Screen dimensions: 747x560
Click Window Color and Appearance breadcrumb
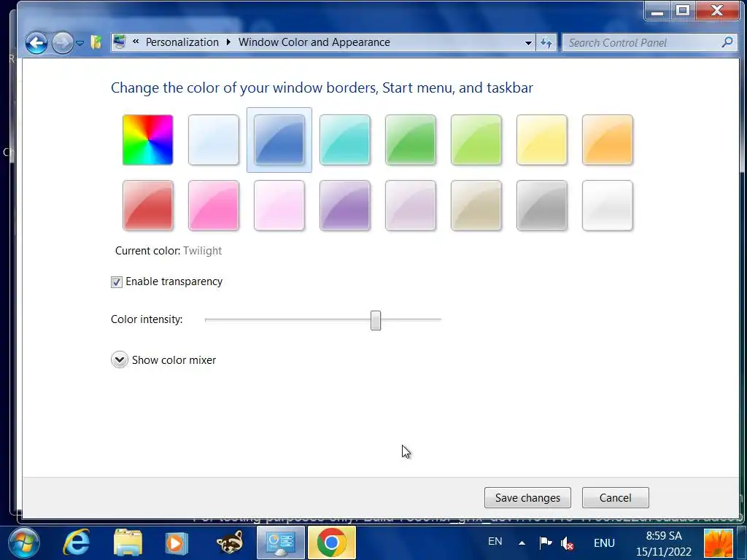click(x=314, y=42)
